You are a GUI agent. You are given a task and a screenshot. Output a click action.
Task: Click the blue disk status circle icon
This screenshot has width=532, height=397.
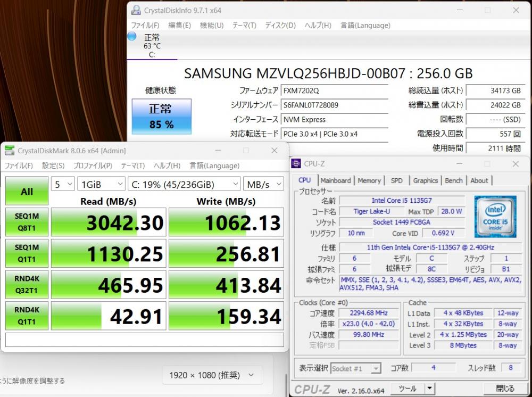[132, 37]
